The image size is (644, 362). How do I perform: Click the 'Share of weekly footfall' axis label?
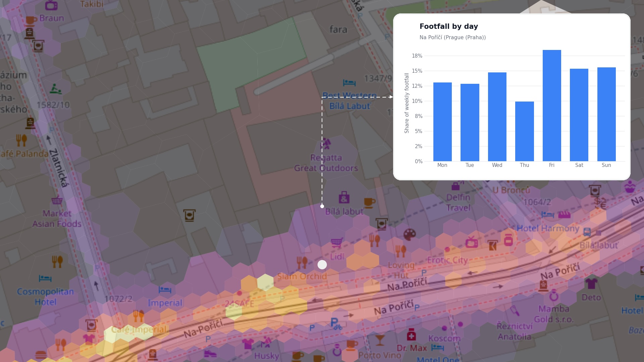407,103
